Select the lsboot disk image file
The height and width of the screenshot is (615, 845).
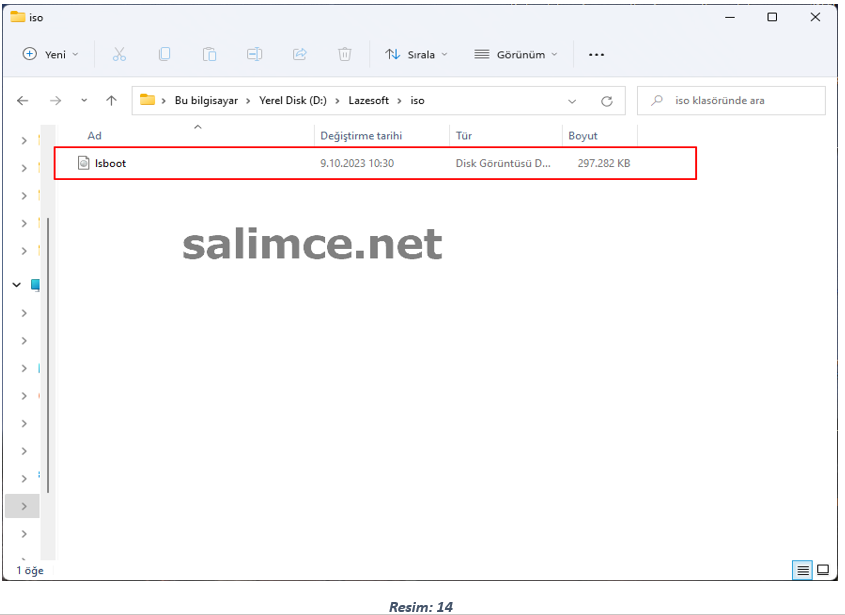110,163
